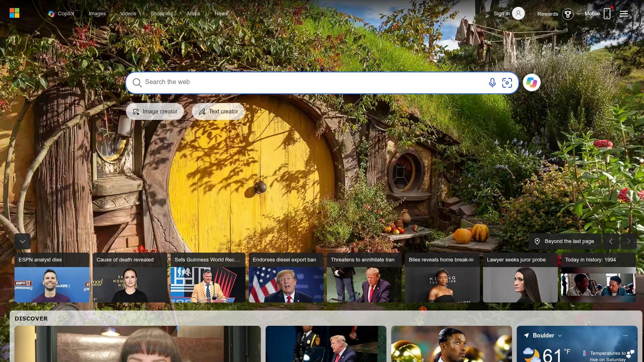Click the magnifier search icon

[137, 82]
